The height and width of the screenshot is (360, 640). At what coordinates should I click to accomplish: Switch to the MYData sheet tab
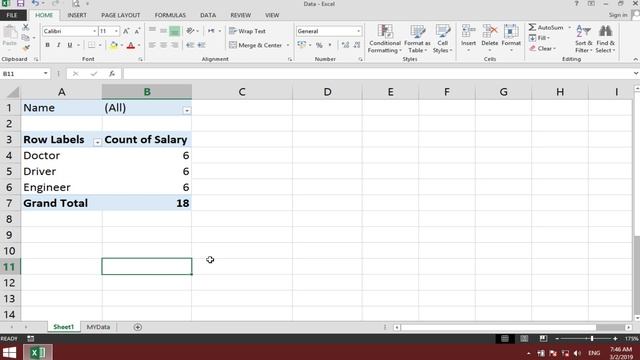tap(98, 327)
